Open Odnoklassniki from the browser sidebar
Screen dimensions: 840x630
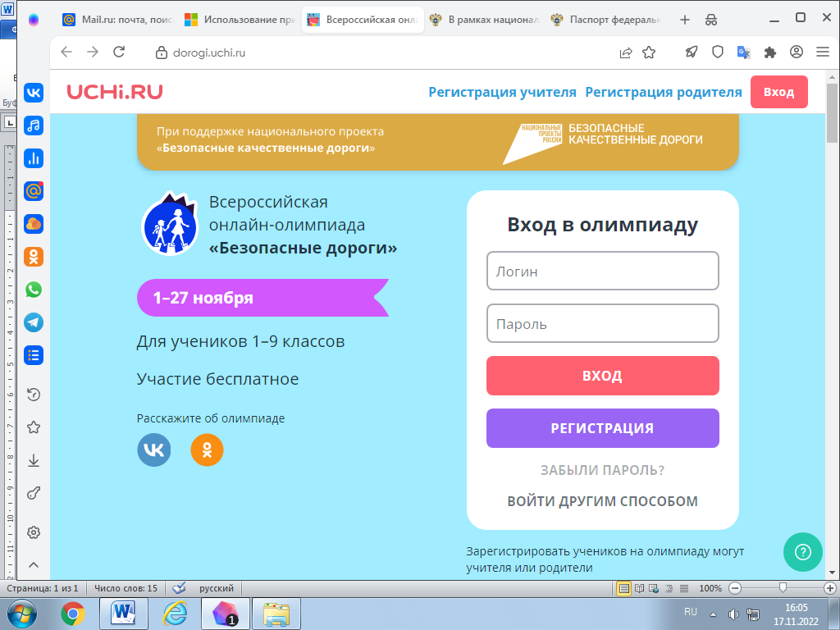33,257
